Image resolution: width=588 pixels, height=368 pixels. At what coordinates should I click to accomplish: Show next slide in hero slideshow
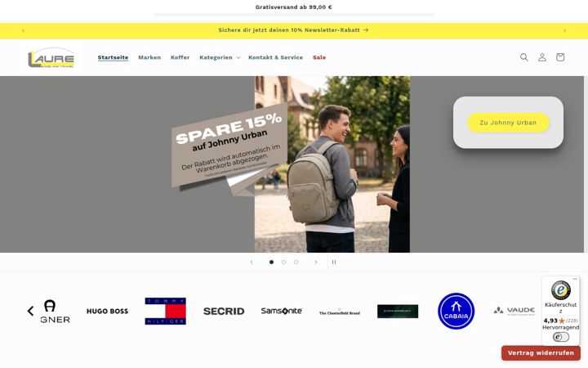[316, 263]
